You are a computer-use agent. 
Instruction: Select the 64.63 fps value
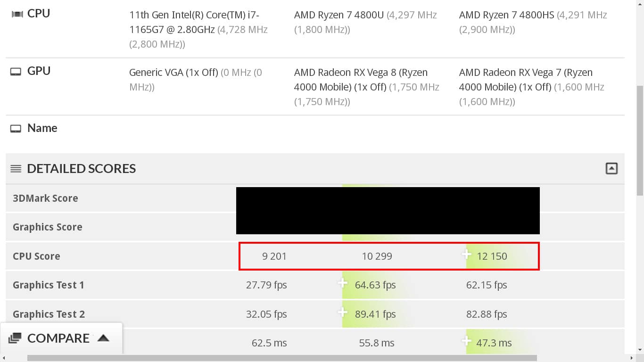(375, 285)
